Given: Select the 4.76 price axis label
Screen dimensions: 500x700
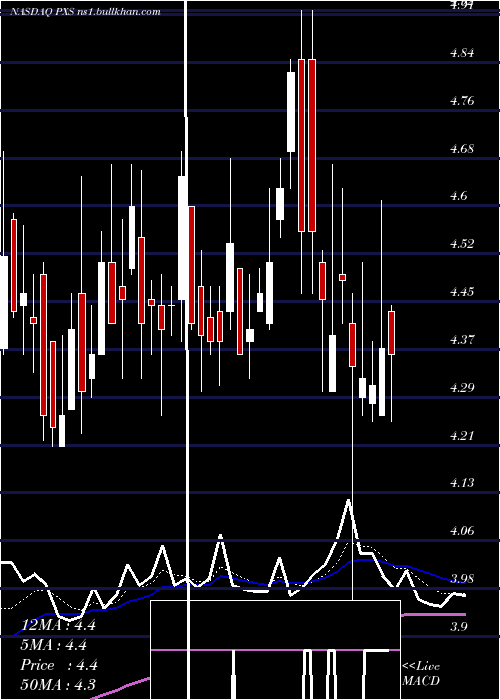Looking at the screenshot, I should tap(462, 101).
